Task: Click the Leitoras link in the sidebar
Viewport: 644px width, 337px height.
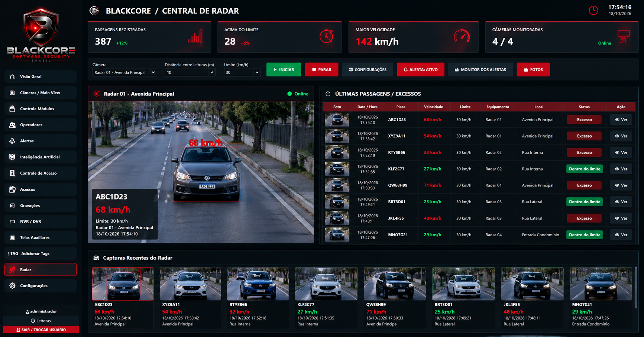Action: point(41,321)
